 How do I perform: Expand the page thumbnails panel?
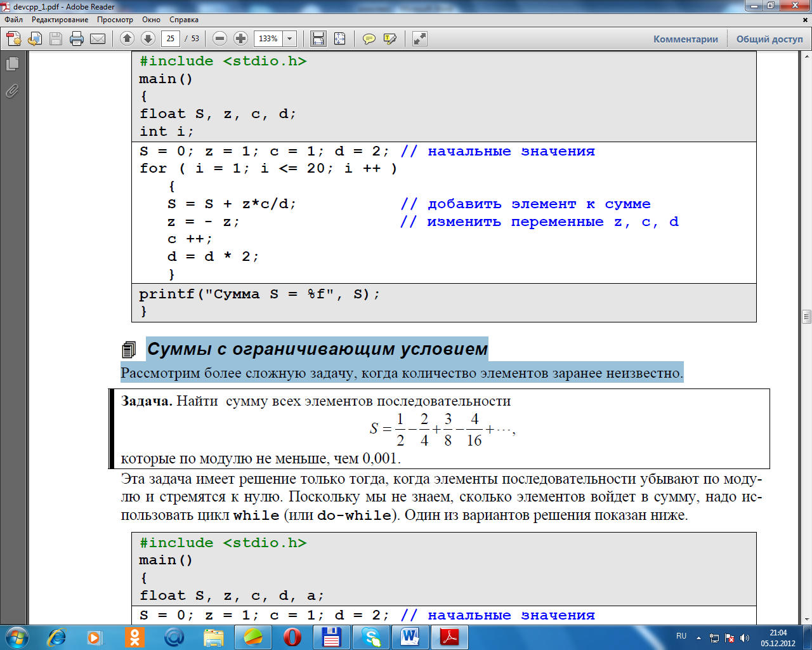coord(12,63)
